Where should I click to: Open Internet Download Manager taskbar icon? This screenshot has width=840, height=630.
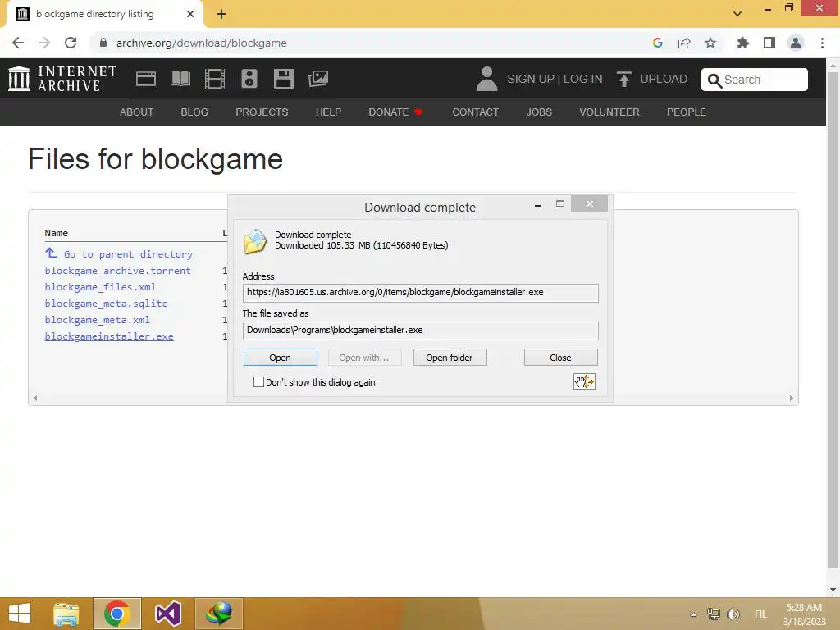(219, 614)
